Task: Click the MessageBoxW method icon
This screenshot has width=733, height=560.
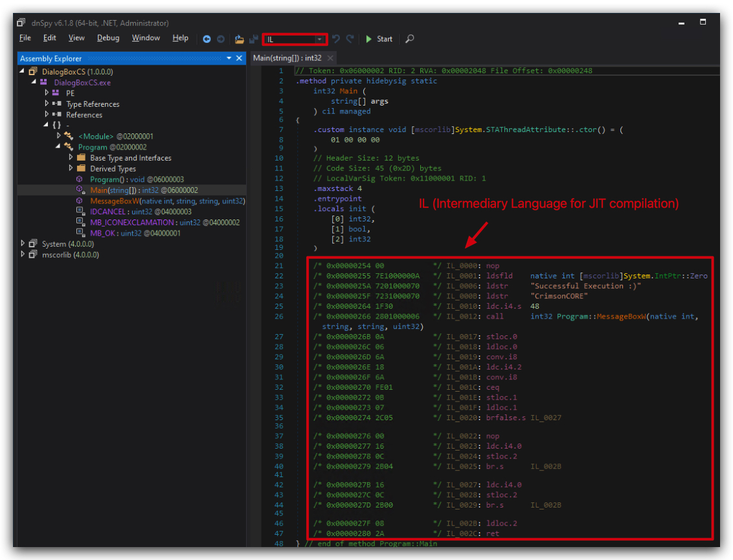Action: (80, 201)
